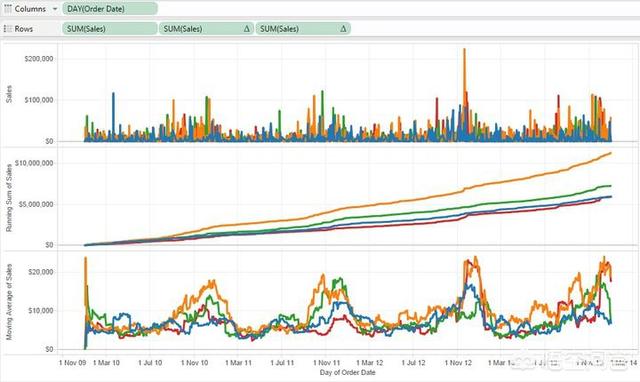Click the 1 Nov 10 date label

click(x=194, y=362)
